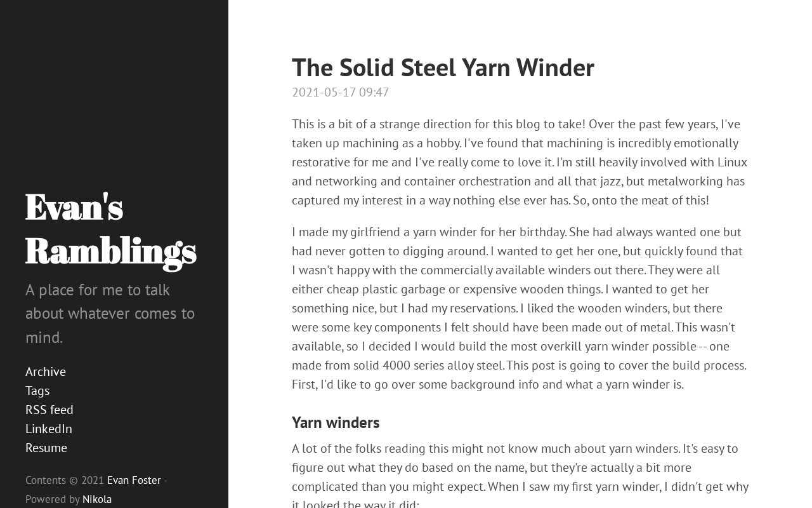Visit the LinkedIn profile link
This screenshot has height=508, width=812.
point(49,429)
